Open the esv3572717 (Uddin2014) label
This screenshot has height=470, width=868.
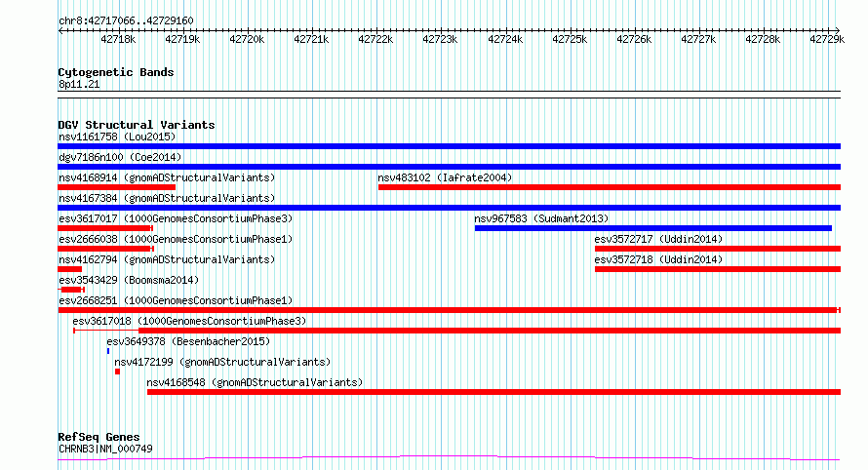[x=658, y=239]
